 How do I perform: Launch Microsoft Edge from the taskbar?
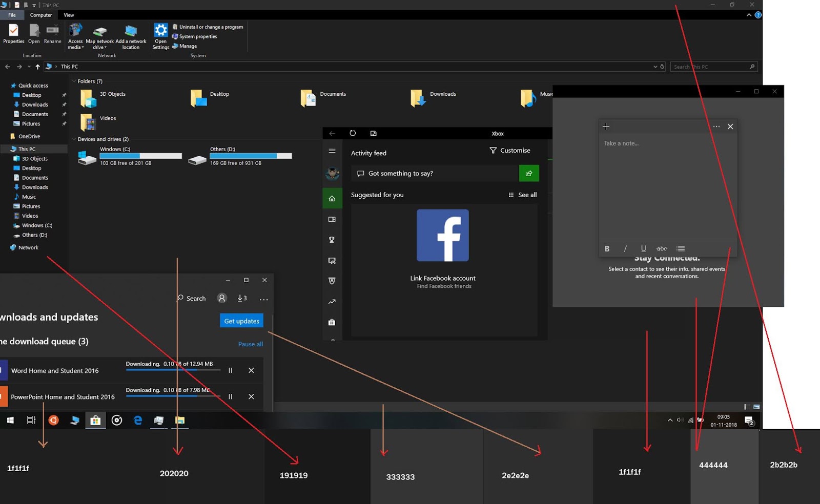(x=137, y=420)
